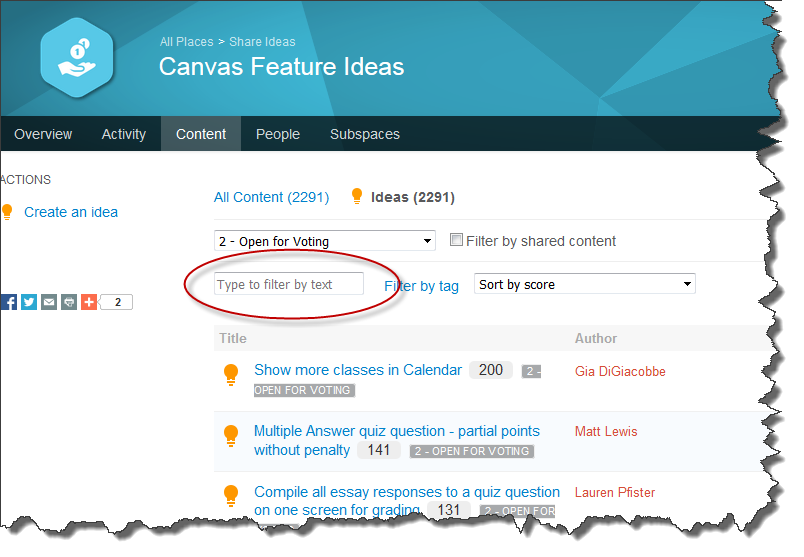The height and width of the screenshot is (557, 804).
Task: Share page via email icon
Action: point(49,302)
